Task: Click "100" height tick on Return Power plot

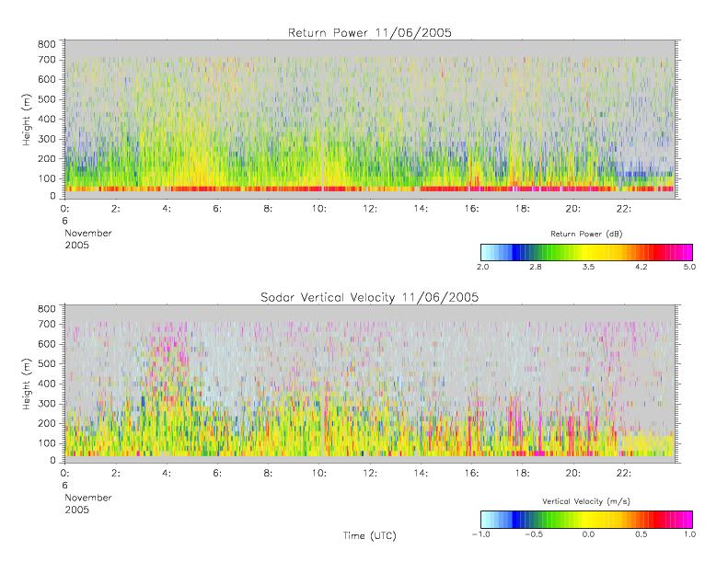Action: tap(46, 178)
